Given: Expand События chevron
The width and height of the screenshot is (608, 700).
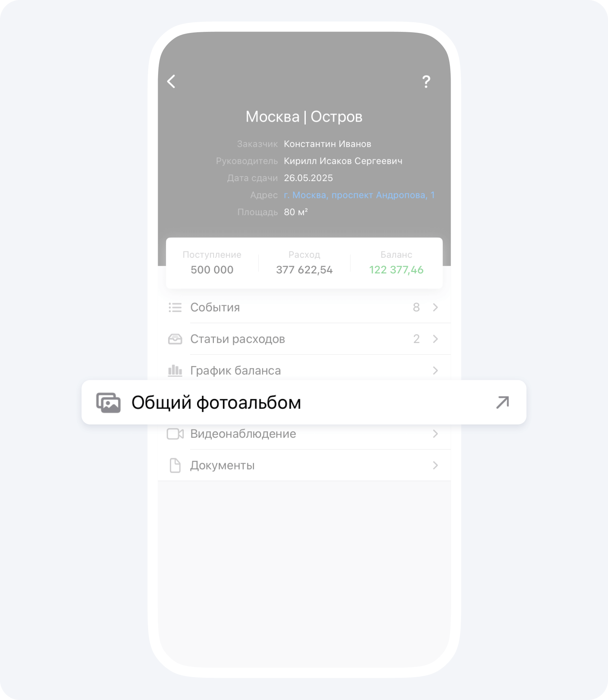Looking at the screenshot, I should pyautogui.click(x=435, y=307).
